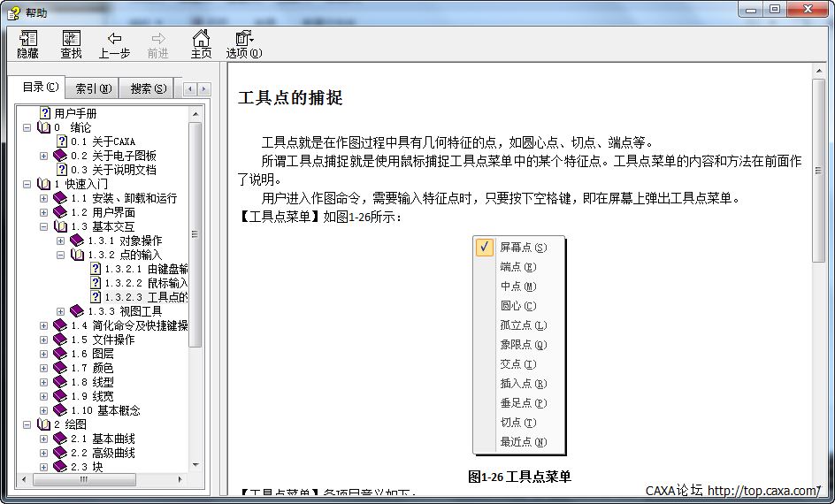Click the open book icon of 2 绘图

(43, 424)
